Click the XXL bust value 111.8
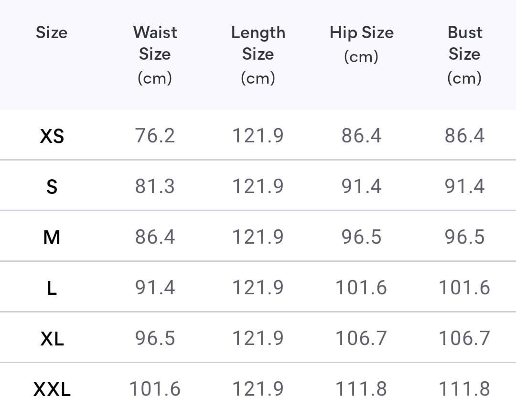The width and height of the screenshot is (516, 420). pyautogui.click(x=464, y=389)
